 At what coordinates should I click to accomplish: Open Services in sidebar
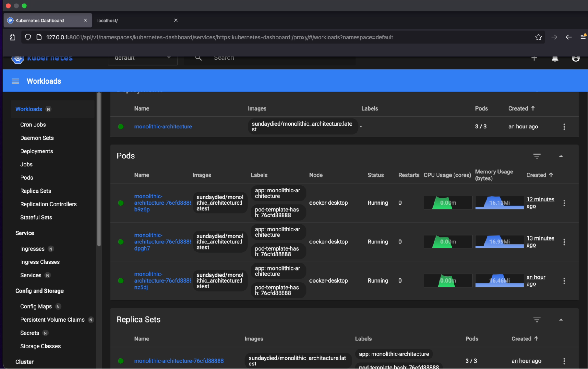point(31,275)
